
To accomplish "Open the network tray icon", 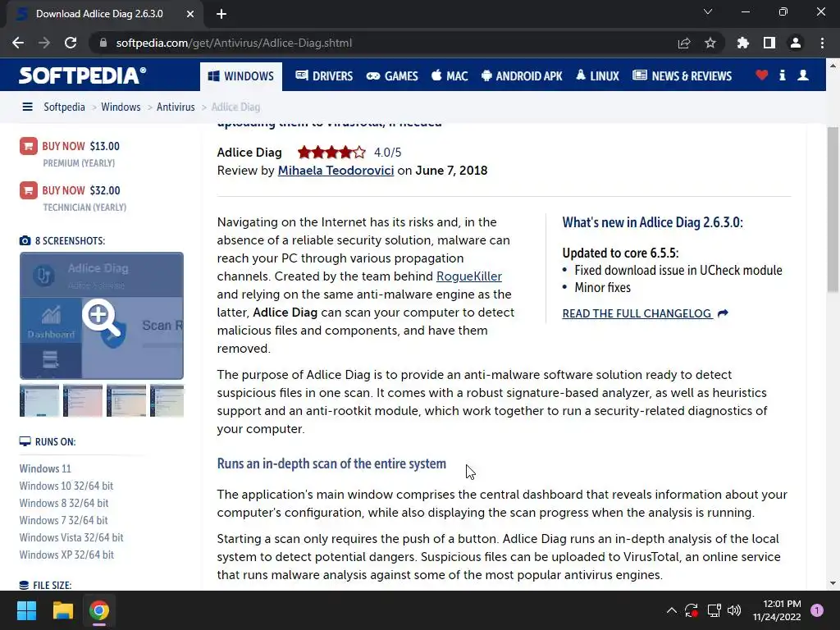I will pos(714,610).
